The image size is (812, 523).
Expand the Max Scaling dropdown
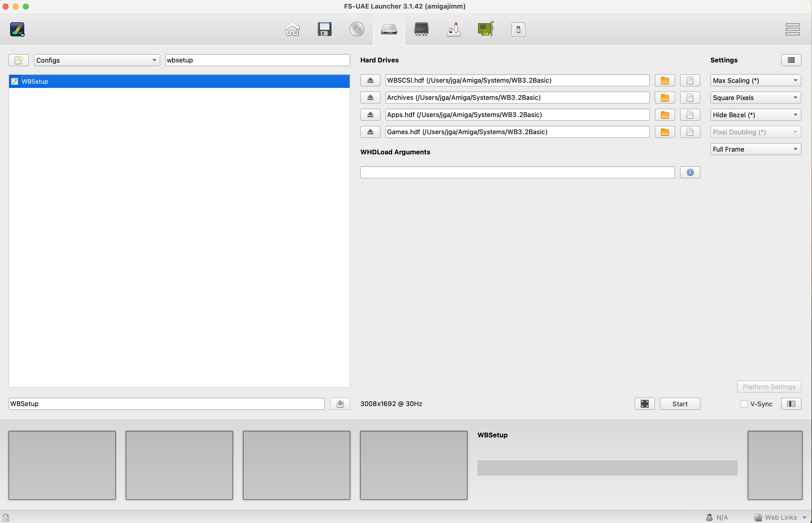[x=755, y=81]
